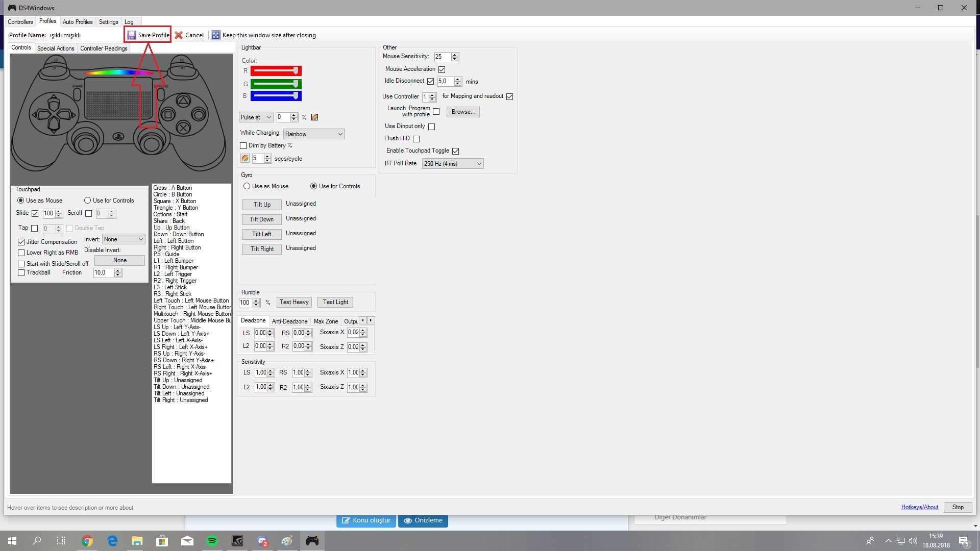Click the color picker icon beside Pulse at percent

[315, 117]
